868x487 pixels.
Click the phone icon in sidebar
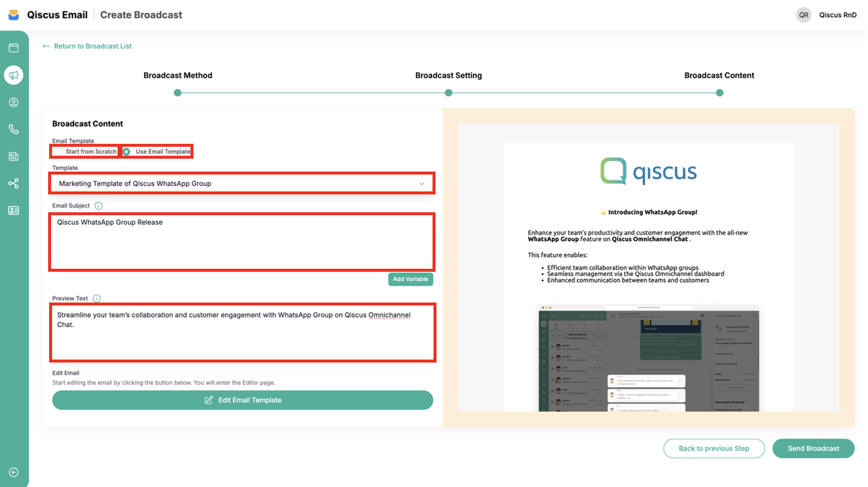tap(14, 129)
